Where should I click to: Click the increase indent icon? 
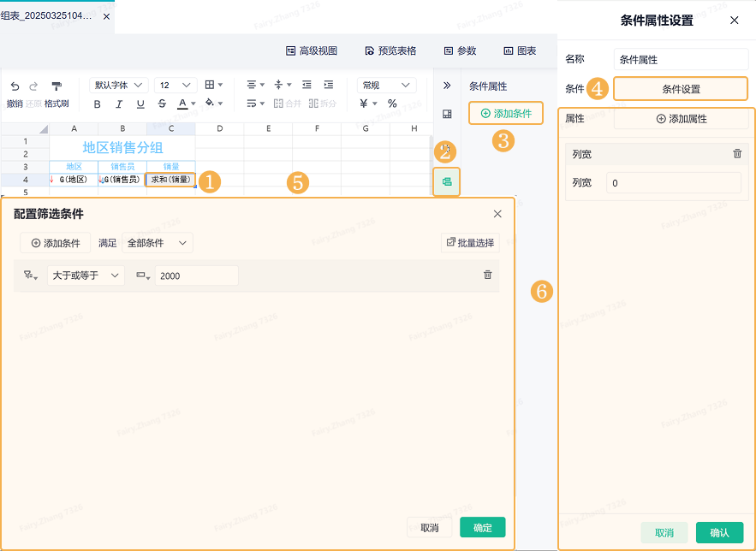(328, 85)
